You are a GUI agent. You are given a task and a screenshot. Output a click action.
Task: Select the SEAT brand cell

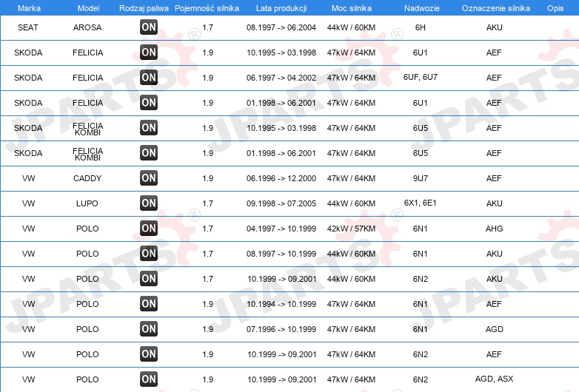[x=28, y=27]
